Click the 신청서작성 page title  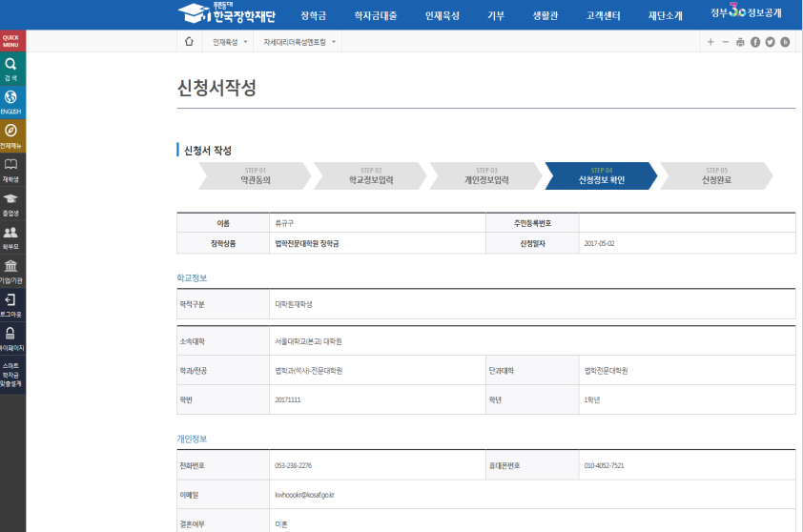216,88
